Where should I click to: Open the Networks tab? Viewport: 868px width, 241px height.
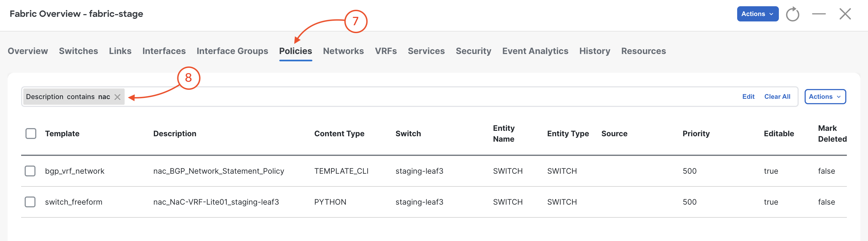click(343, 51)
